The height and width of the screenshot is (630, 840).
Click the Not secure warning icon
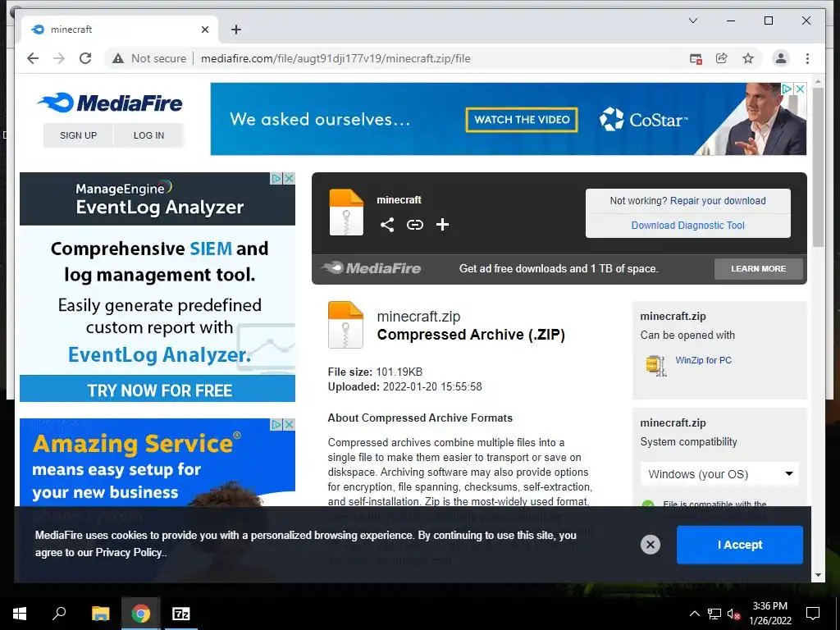point(118,58)
